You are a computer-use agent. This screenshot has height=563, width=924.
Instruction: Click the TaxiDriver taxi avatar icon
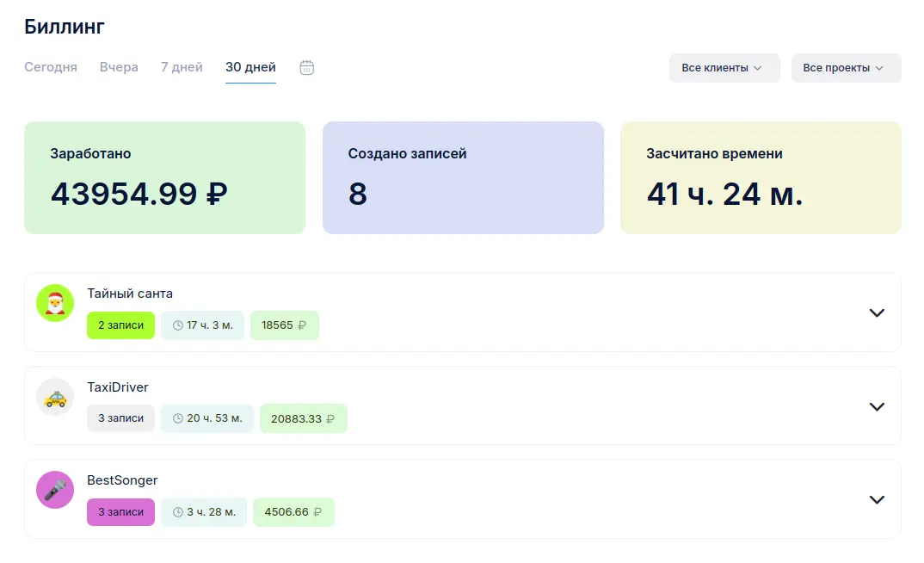55,398
